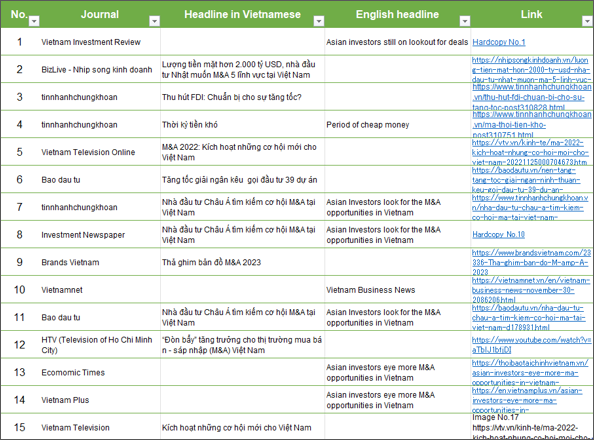Select 'M&A 2022: Kích hoạt' headline cell
Viewport: 594px width, 440px height.
pos(242,152)
